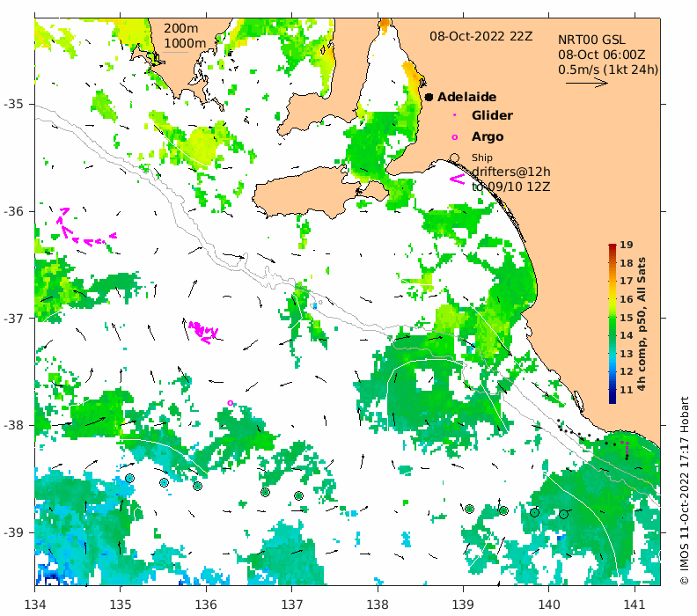
Task: Click the circled marker near 137.1E 38.7S
Action: point(298,495)
